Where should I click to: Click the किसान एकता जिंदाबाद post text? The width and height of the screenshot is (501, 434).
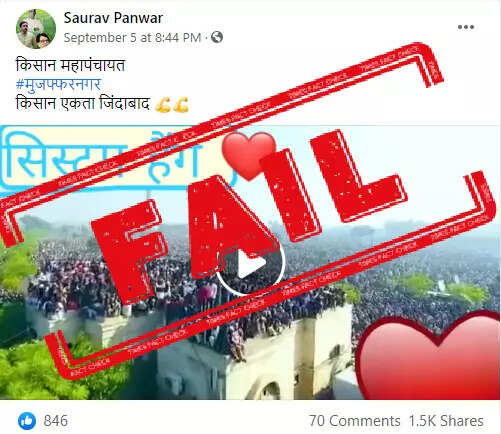tap(83, 104)
